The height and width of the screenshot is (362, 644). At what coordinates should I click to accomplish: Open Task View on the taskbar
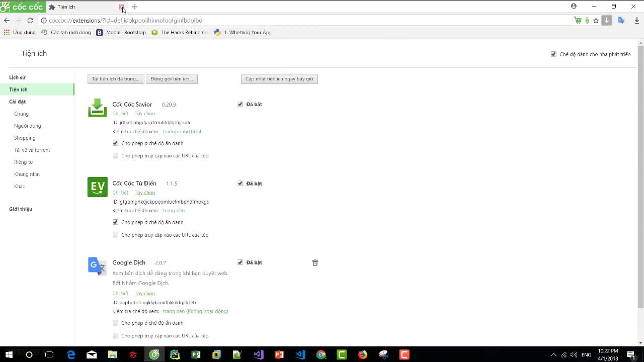coord(49,355)
